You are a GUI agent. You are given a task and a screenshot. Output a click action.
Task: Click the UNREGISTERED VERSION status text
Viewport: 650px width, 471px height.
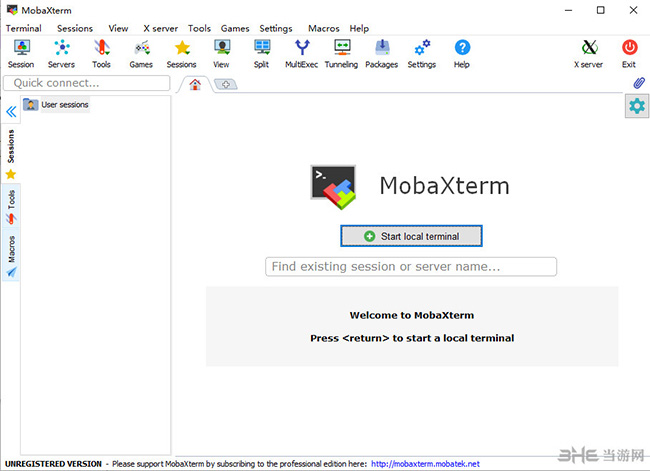click(x=53, y=464)
